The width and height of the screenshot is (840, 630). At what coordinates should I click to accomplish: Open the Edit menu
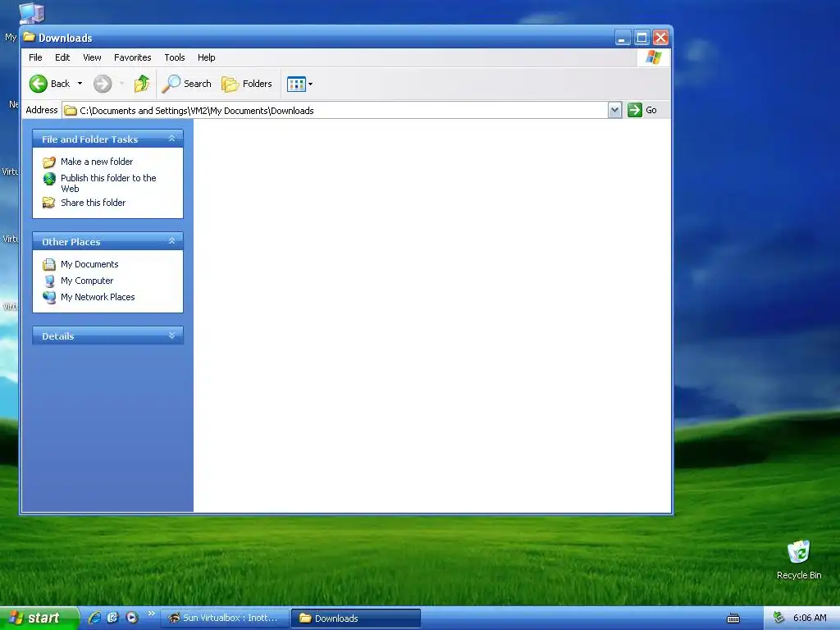(x=62, y=57)
